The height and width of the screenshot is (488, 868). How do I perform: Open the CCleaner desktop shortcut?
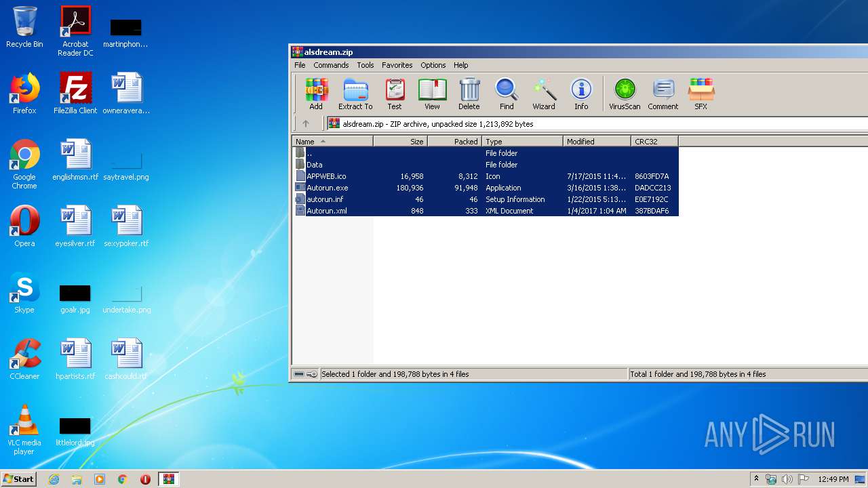(x=24, y=359)
